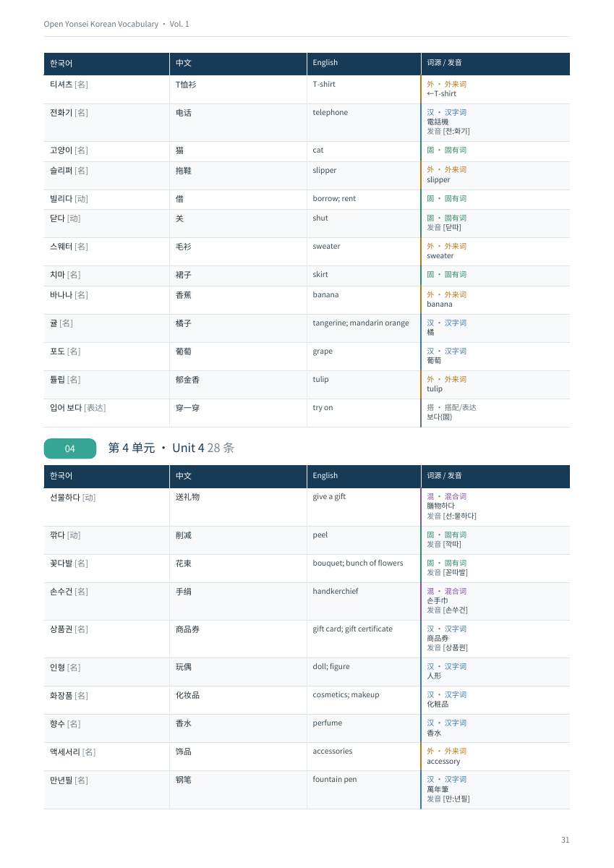The height and width of the screenshot is (868, 614).
Task: Click the 第 4 单元 · Unit 4 heading
Action: (171, 448)
